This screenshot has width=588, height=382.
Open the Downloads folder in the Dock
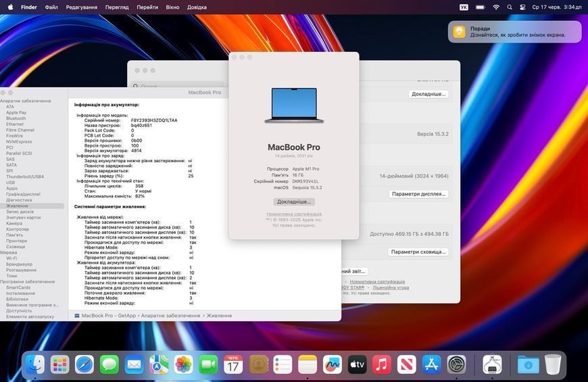(x=528, y=364)
